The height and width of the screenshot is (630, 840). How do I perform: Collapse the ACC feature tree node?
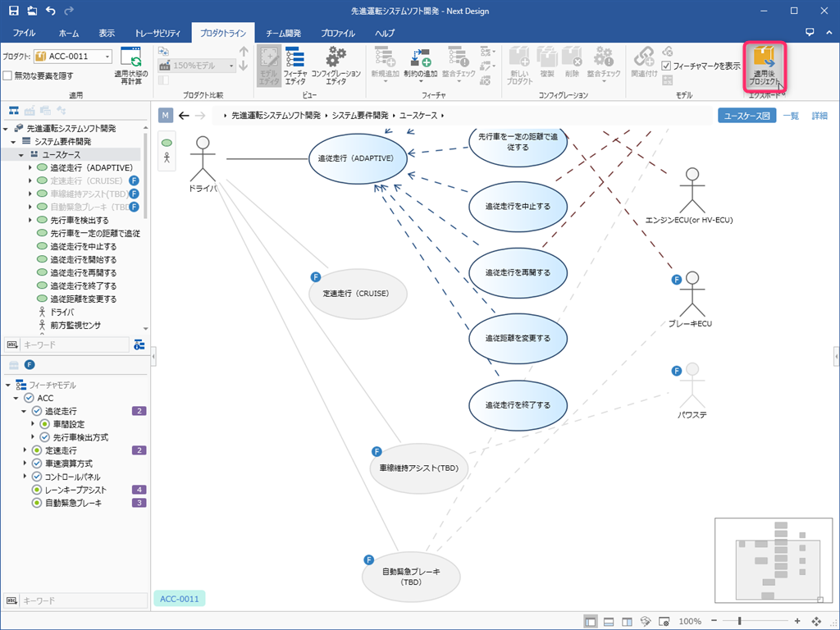[17, 398]
